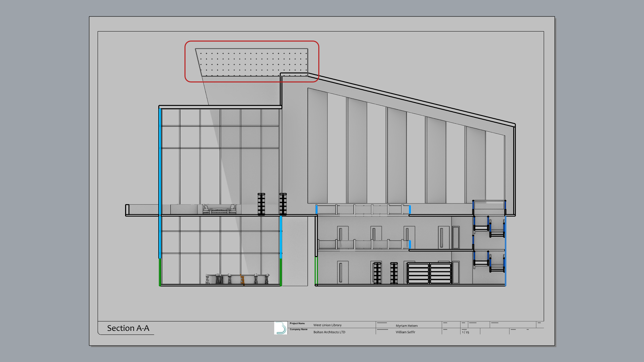Select the sofa on the upper floor
The height and width of the screenshot is (362, 644).
219,209
